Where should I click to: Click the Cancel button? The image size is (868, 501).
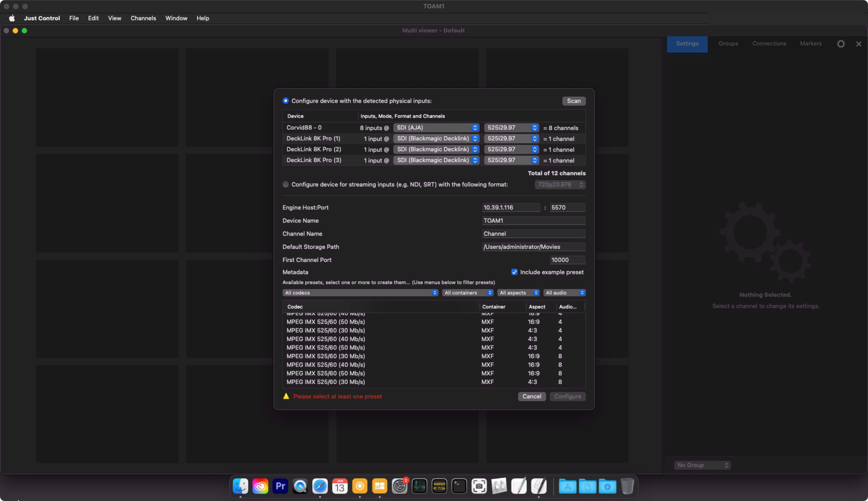pos(532,396)
